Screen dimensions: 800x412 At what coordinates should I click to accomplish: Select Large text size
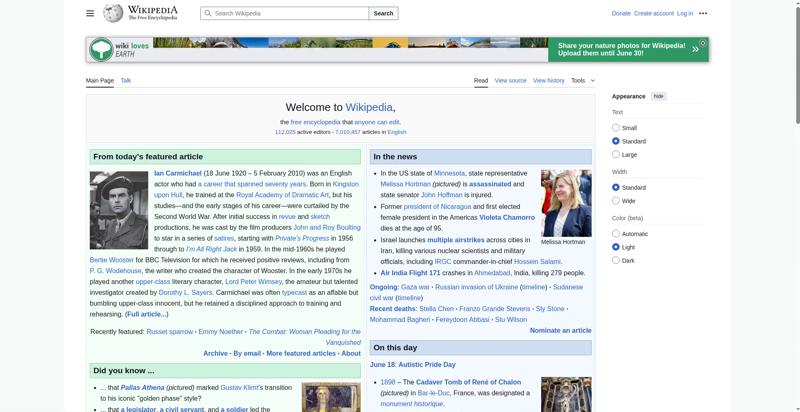pos(616,154)
